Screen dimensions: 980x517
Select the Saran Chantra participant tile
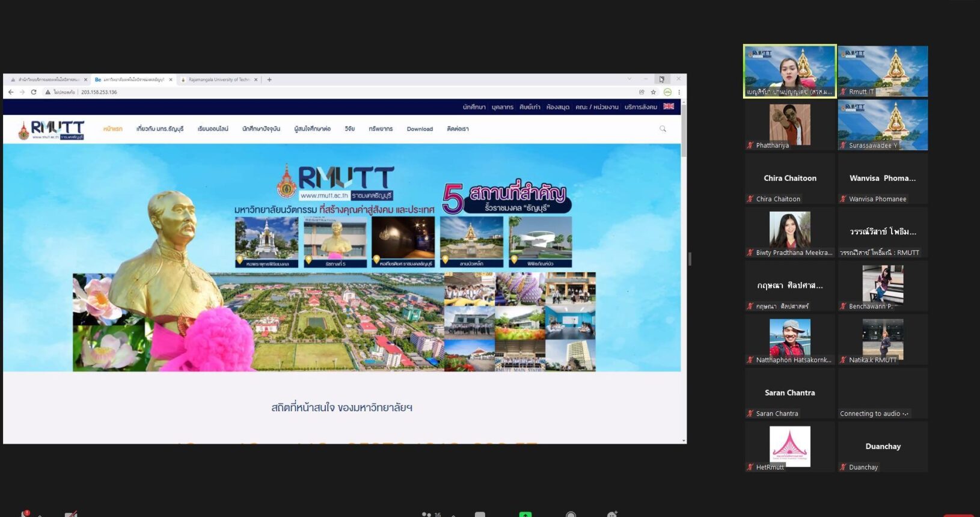click(789, 393)
